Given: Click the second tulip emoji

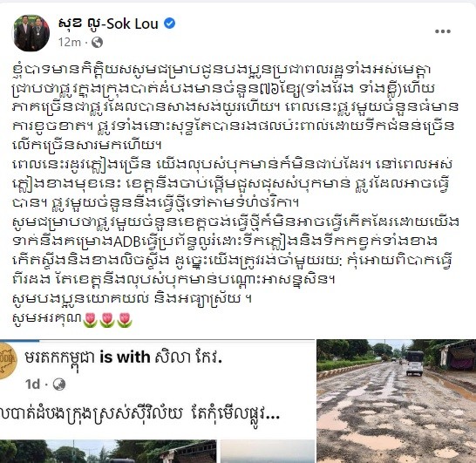Looking at the screenshot, I should tap(107, 320).
